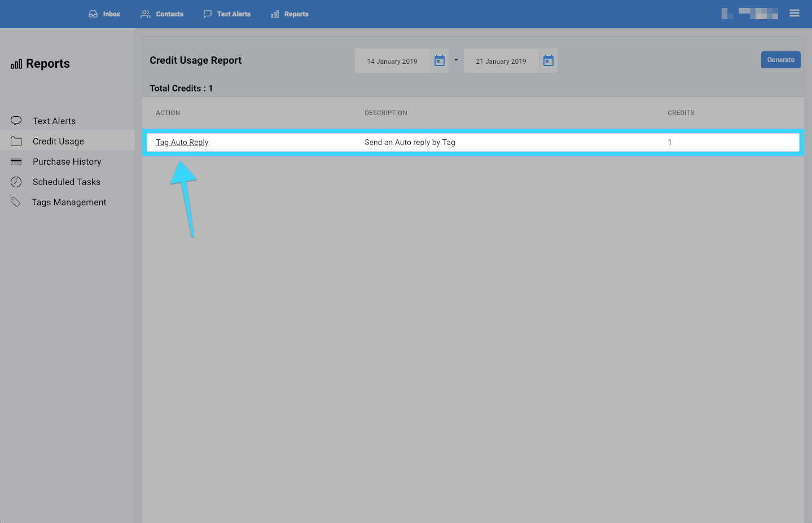Screen dimensions: 812x523
Task: Open the hamburger menu icon
Action: (x=794, y=13)
